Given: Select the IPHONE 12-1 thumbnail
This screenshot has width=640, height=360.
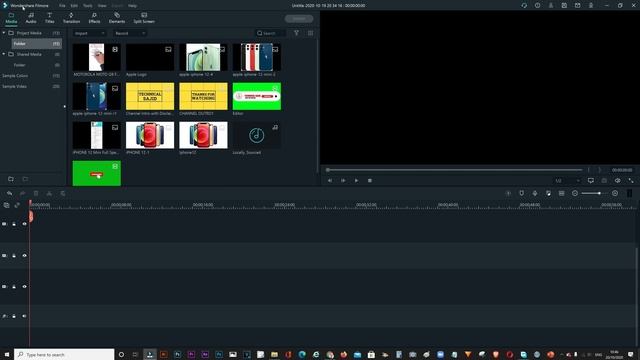Looking at the screenshot, I should (x=150, y=135).
